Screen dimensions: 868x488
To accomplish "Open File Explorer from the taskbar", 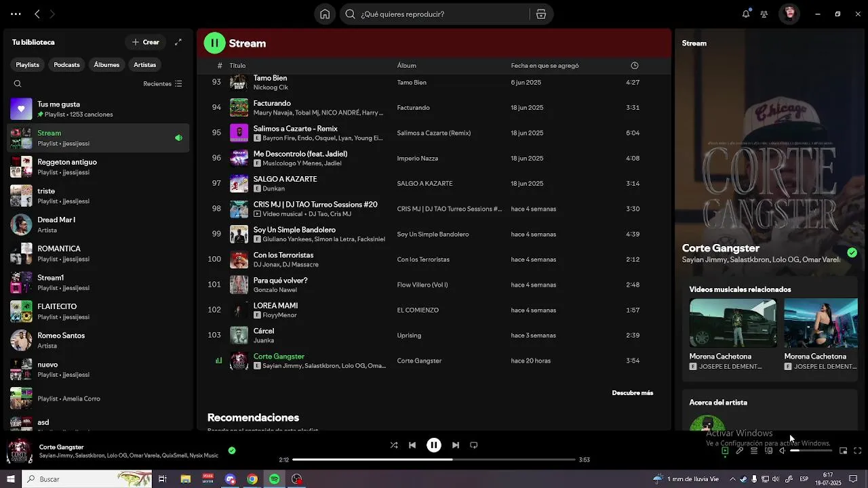I will pyautogui.click(x=186, y=479).
